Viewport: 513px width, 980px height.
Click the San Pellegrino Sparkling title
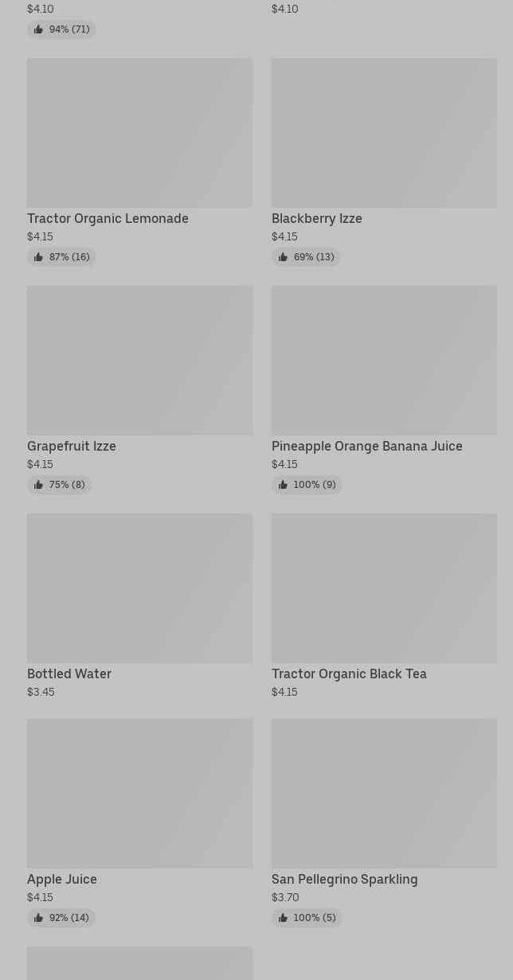pyautogui.click(x=344, y=879)
